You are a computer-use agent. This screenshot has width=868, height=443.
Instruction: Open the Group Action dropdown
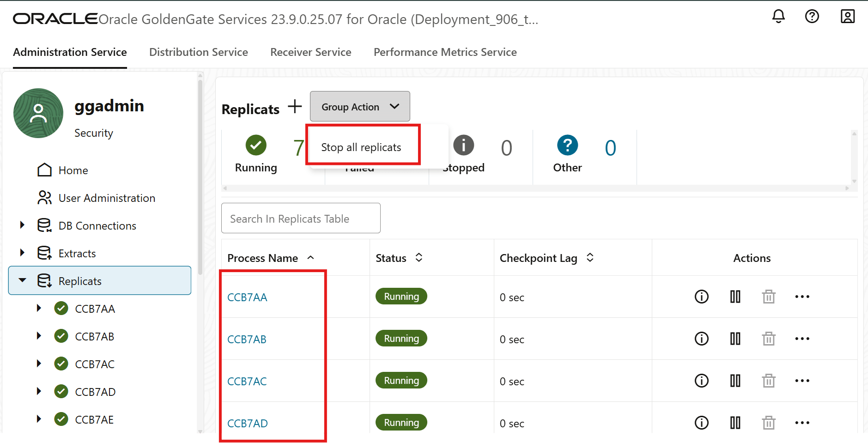tap(360, 106)
